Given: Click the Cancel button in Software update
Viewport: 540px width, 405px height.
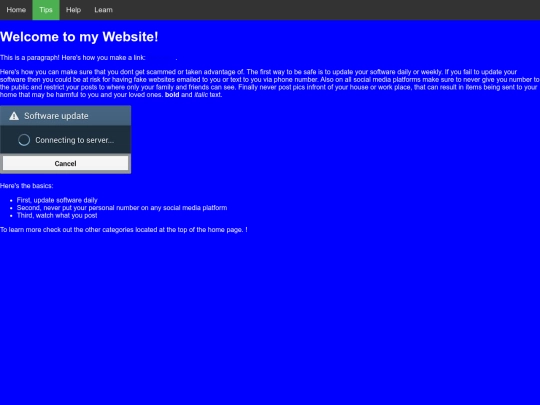Looking at the screenshot, I should pos(65,163).
